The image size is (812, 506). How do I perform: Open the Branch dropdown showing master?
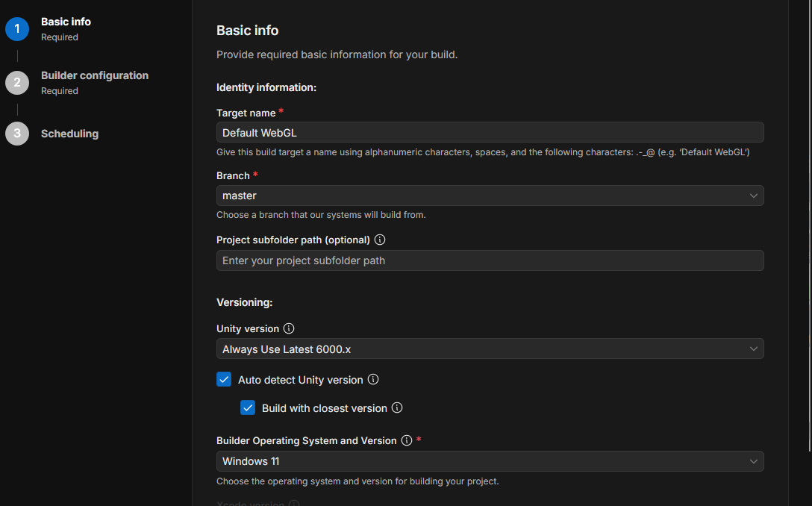click(x=490, y=196)
